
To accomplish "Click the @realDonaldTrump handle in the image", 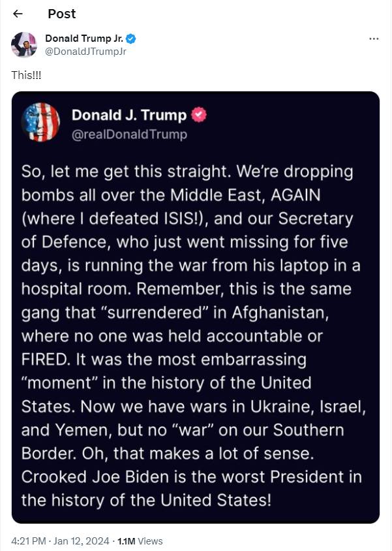I will tap(129, 134).
